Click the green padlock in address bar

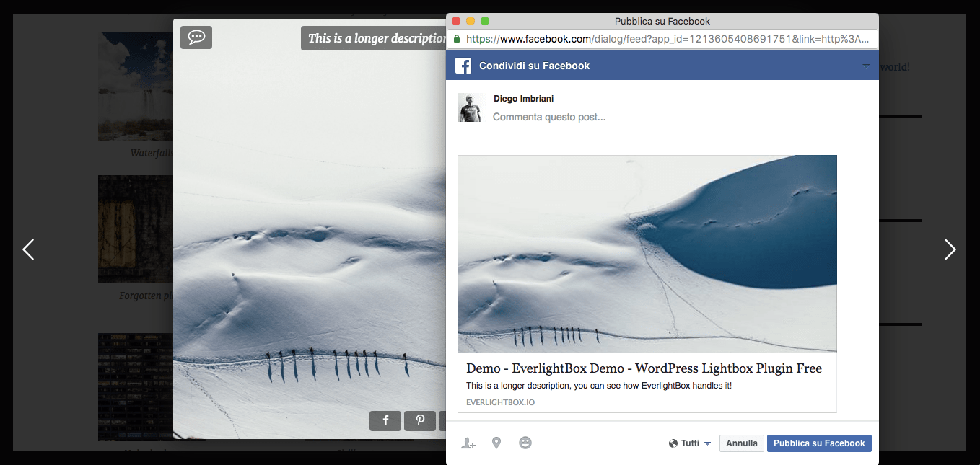457,39
